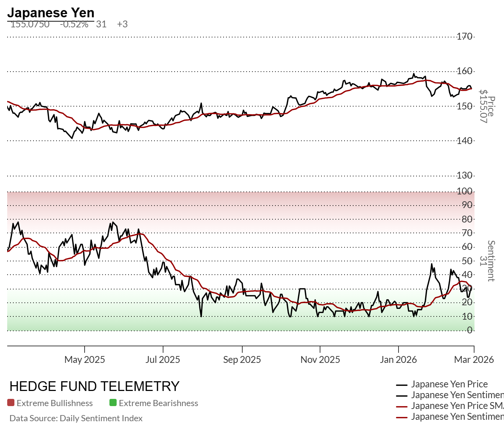The width and height of the screenshot is (504, 432).
Task: Click the -0.52% price change value
Action: click(74, 24)
